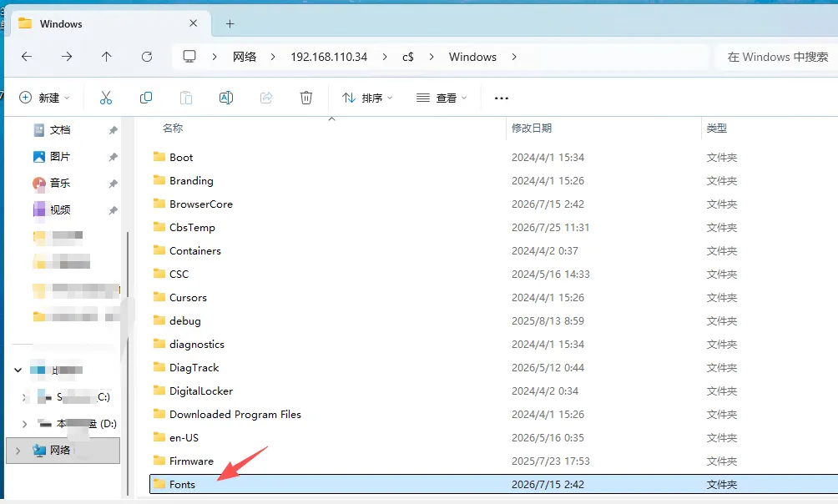
Task: Expand chevron after 网络 in address bar
Action: coord(273,57)
